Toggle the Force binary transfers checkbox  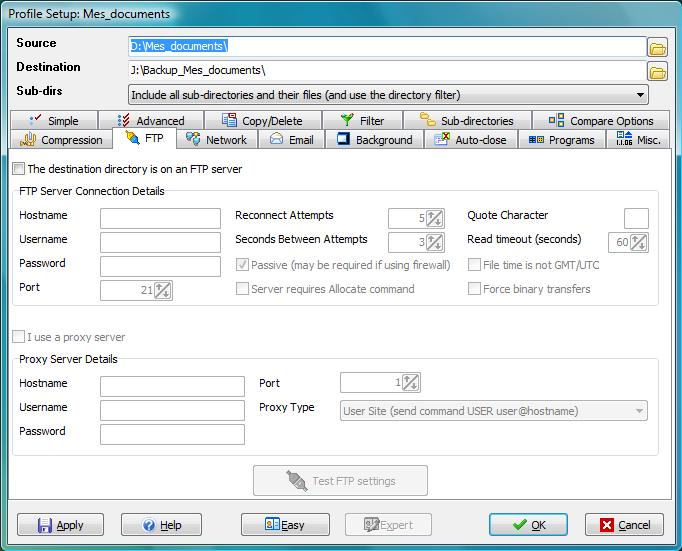point(475,289)
